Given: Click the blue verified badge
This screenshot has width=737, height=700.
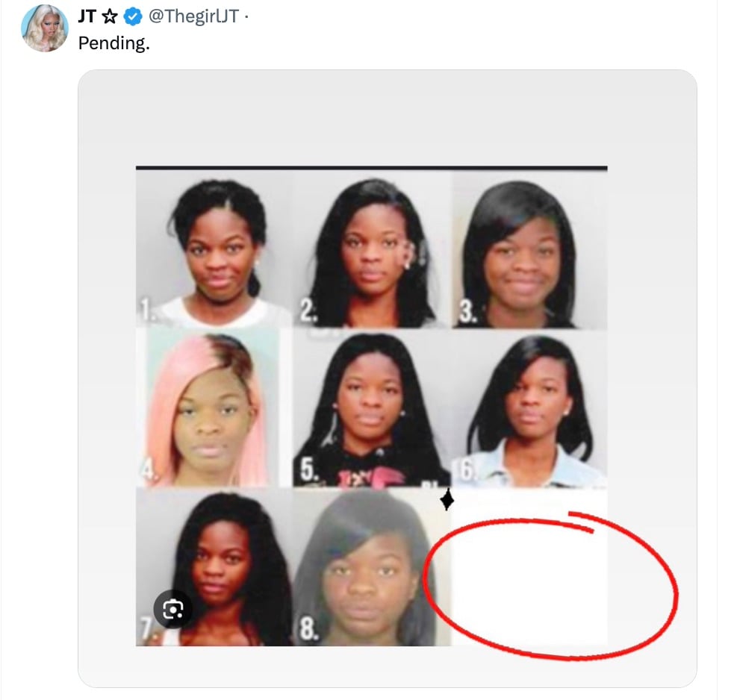Looking at the screenshot, I should (x=133, y=17).
